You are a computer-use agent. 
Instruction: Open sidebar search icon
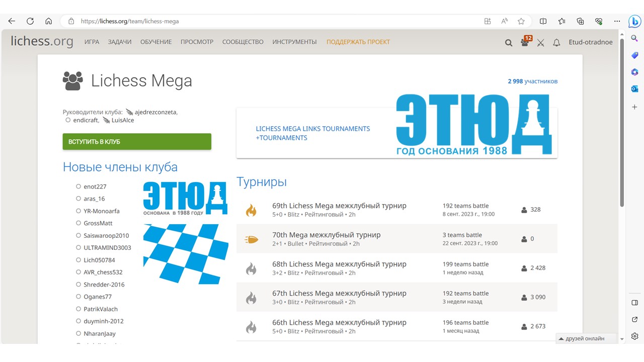pyautogui.click(x=634, y=38)
